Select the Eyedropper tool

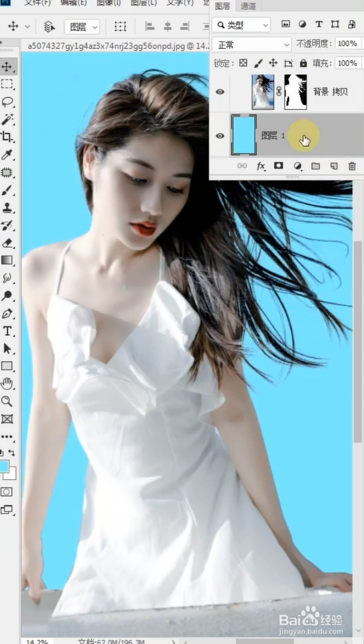(7, 155)
